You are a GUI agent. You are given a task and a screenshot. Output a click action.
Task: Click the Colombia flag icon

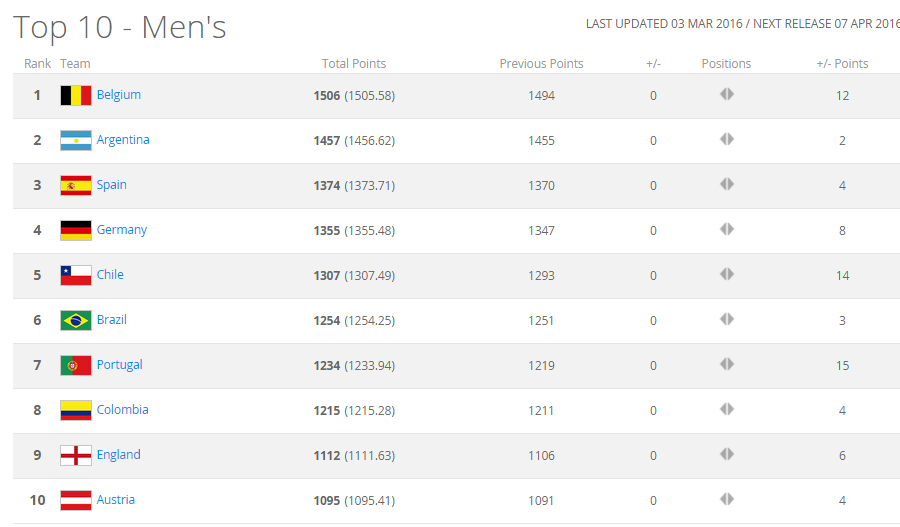click(x=76, y=411)
